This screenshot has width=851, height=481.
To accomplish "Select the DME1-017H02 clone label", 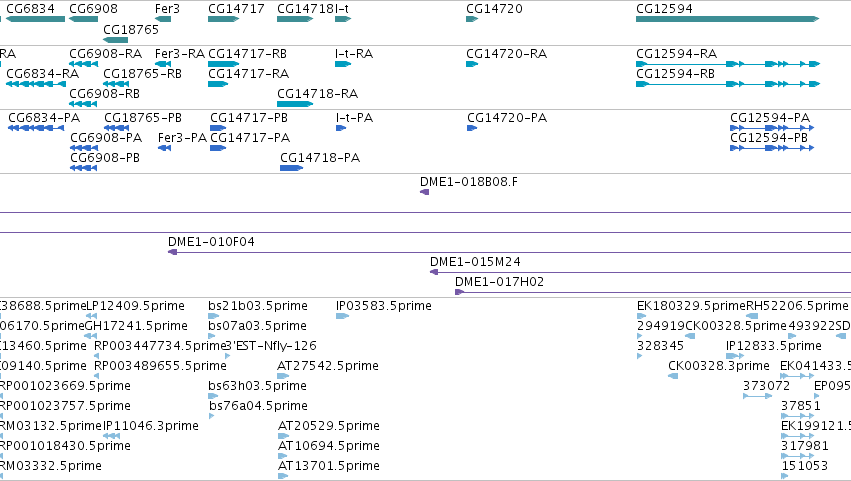I will tap(499, 282).
